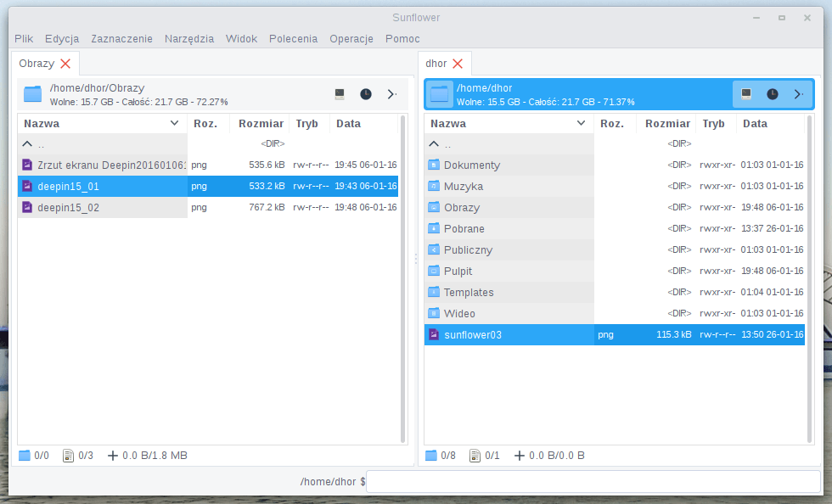Sort right panel by Tryb column

click(x=716, y=124)
